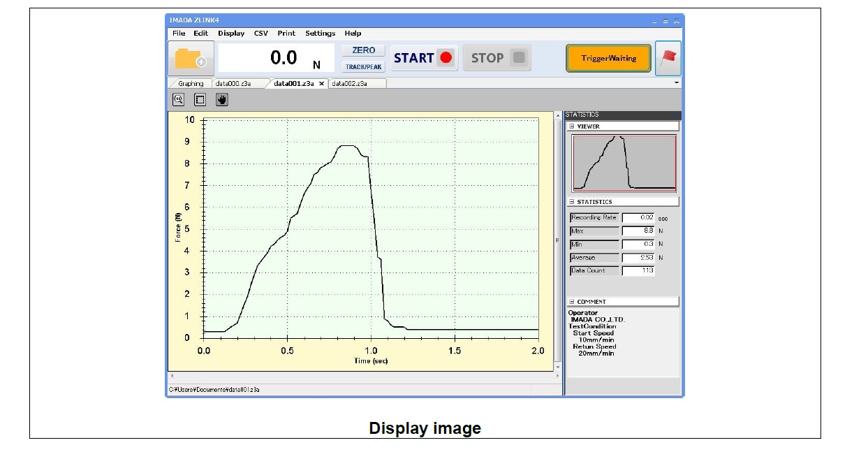Select the rectangular selection tool
The width and height of the screenshot is (868, 452).
click(200, 100)
